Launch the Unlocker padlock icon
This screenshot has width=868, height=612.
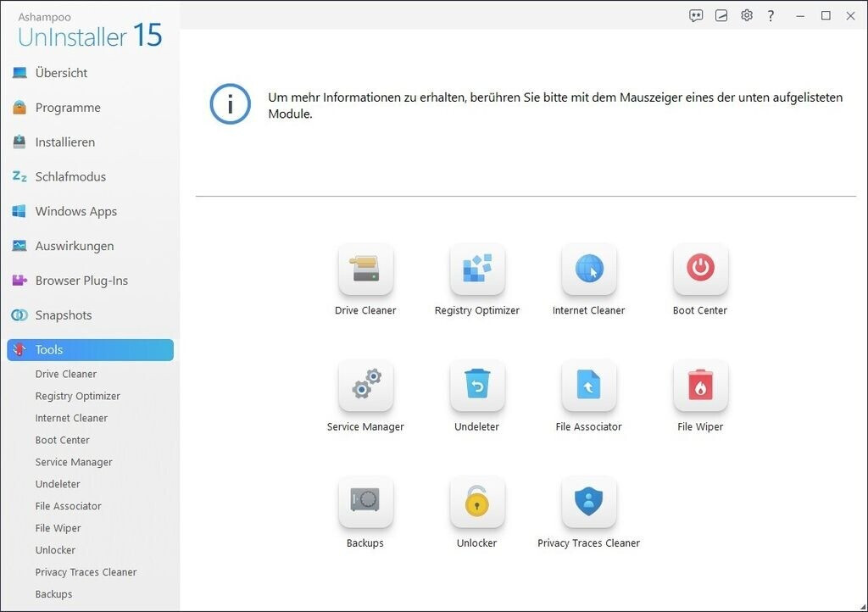click(477, 502)
